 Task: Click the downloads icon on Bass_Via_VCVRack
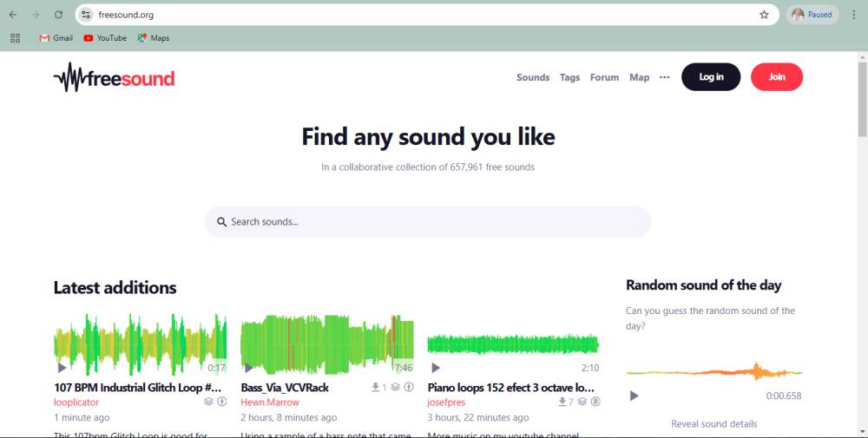coord(375,387)
